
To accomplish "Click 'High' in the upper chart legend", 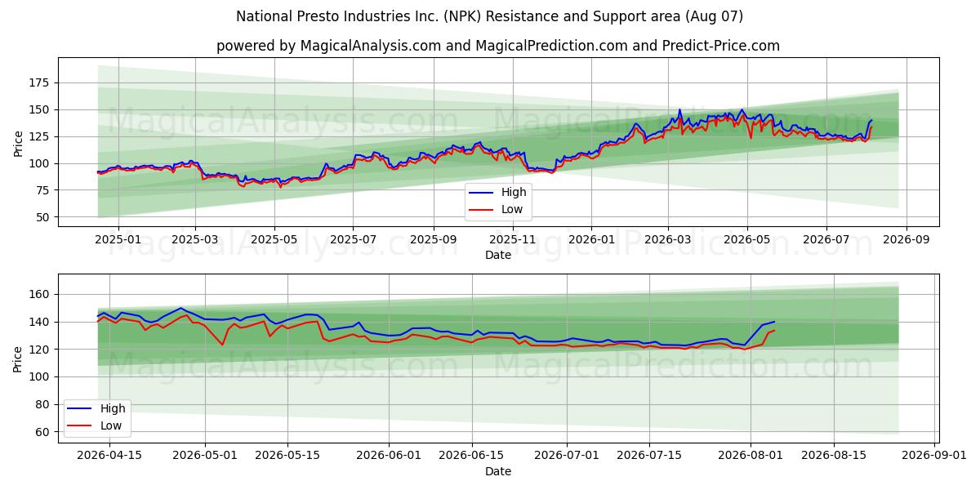I will 514,193.
